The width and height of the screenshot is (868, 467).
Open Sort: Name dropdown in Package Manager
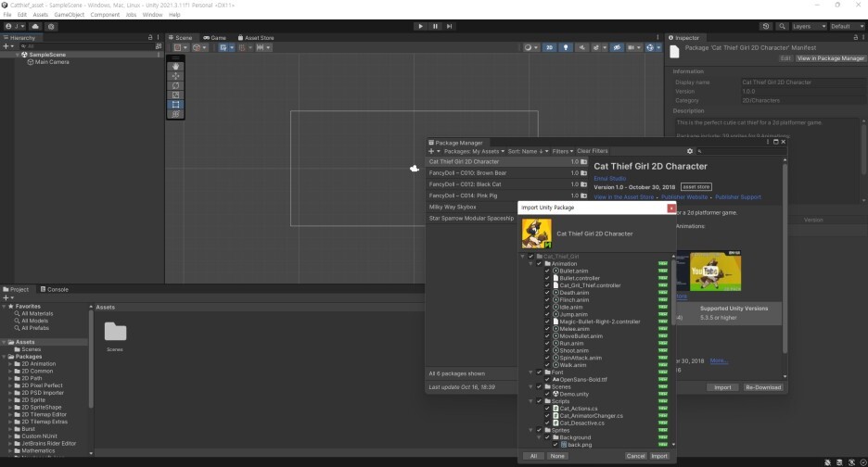pos(528,151)
